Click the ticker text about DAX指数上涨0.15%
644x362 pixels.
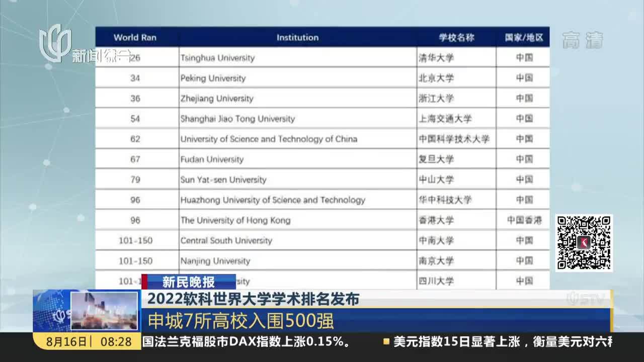tap(247, 342)
